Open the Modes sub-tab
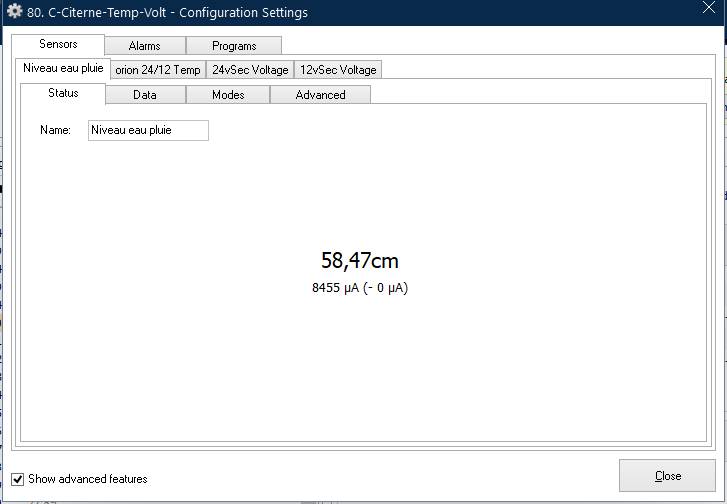 [x=228, y=95]
